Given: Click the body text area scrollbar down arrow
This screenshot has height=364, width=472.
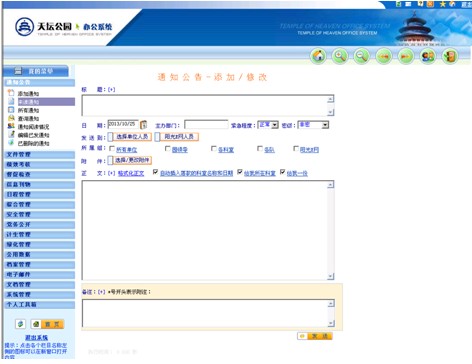Looking at the screenshot, I should [x=330, y=276].
